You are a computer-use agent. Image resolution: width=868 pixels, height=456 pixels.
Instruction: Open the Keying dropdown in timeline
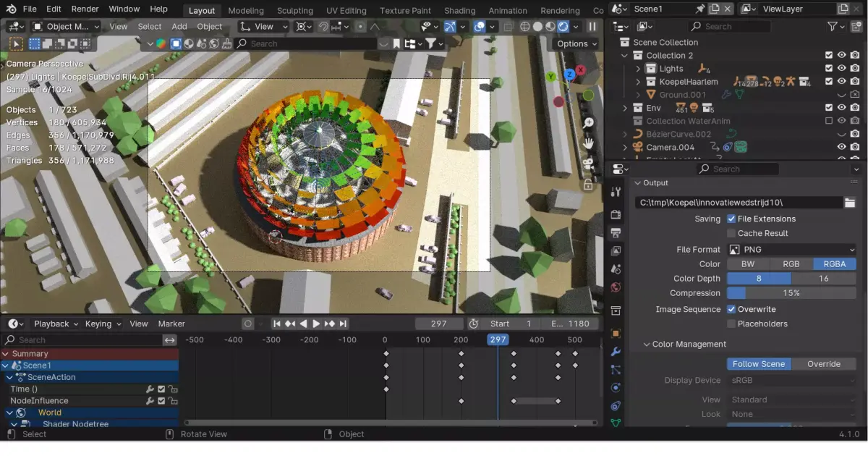click(x=103, y=324)
